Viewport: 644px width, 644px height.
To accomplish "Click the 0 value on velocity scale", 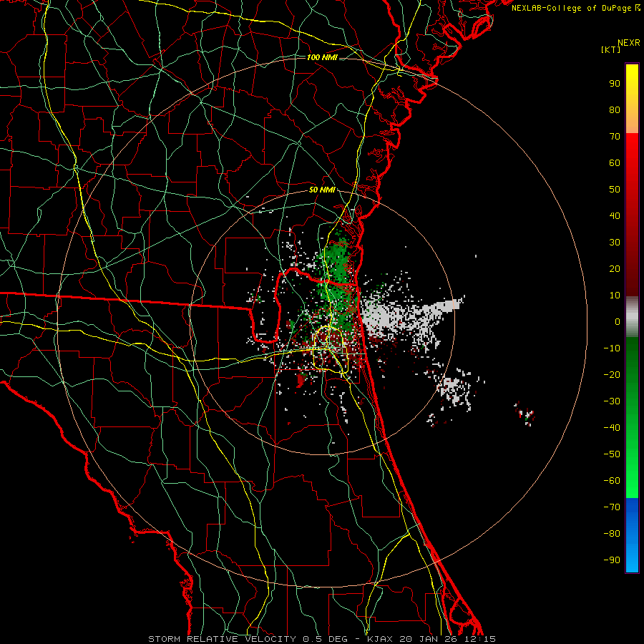I will (618, 321).
